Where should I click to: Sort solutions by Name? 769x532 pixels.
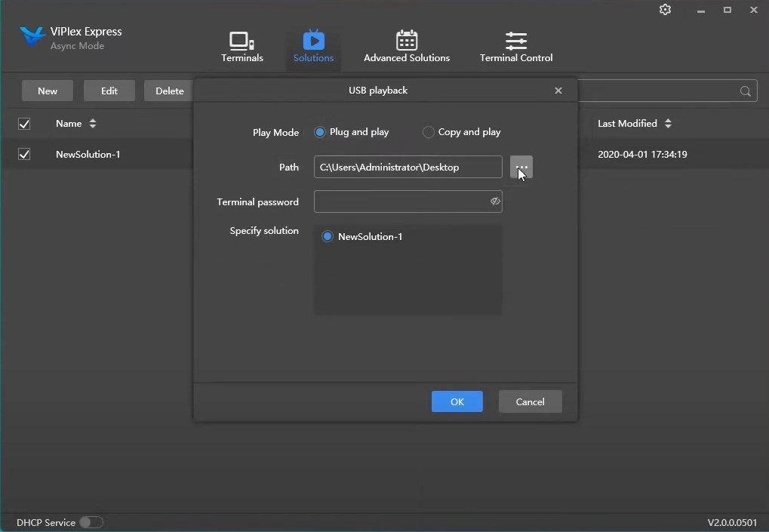[92, 124]
